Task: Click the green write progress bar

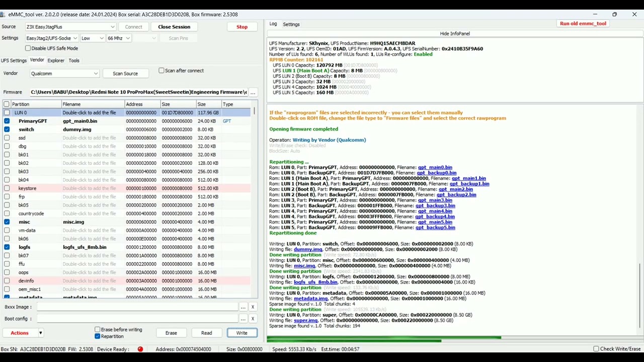Action: click(384, 338)
